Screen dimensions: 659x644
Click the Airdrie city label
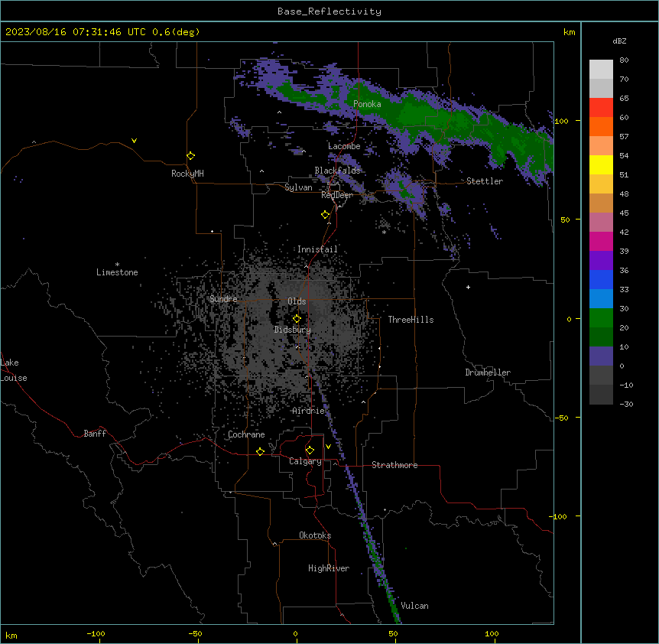coord(309,411)
